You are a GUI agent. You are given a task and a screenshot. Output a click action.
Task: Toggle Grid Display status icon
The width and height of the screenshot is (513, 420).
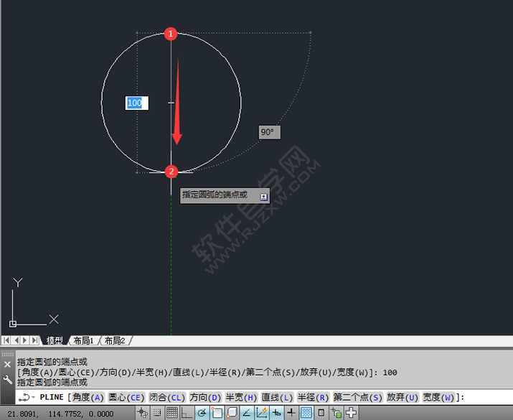[172, 413]
